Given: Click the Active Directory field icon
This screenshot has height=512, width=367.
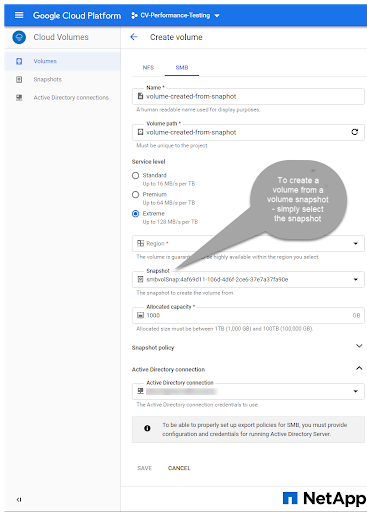Looking at the screenshot, I should (140, 391).
